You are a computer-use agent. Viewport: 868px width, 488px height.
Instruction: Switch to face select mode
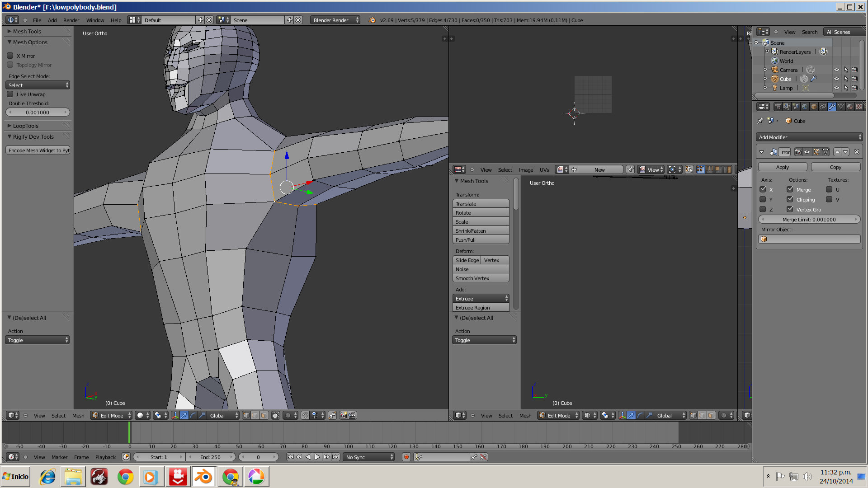coord(264,415)
